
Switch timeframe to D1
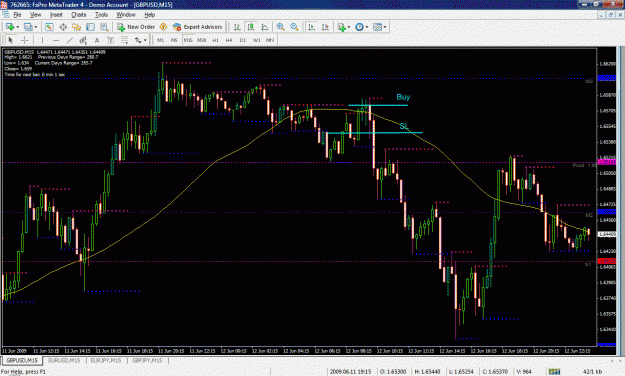coord(243,40)
